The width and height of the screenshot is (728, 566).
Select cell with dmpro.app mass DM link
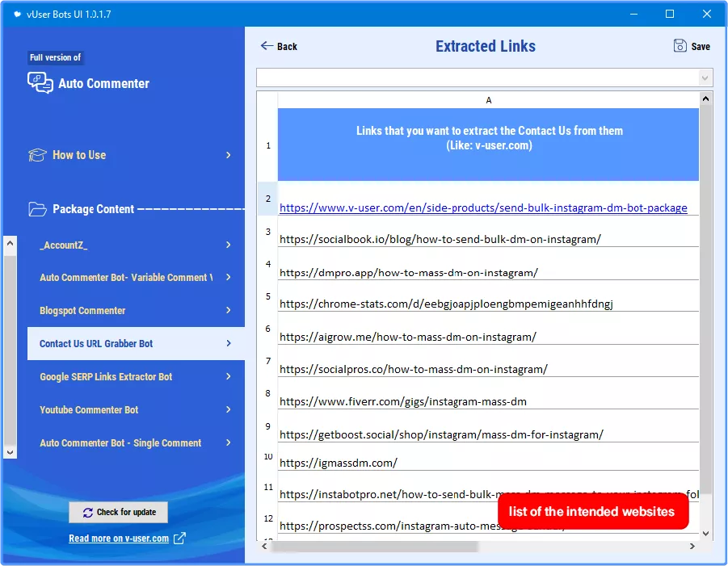click(x=488, y=263)
